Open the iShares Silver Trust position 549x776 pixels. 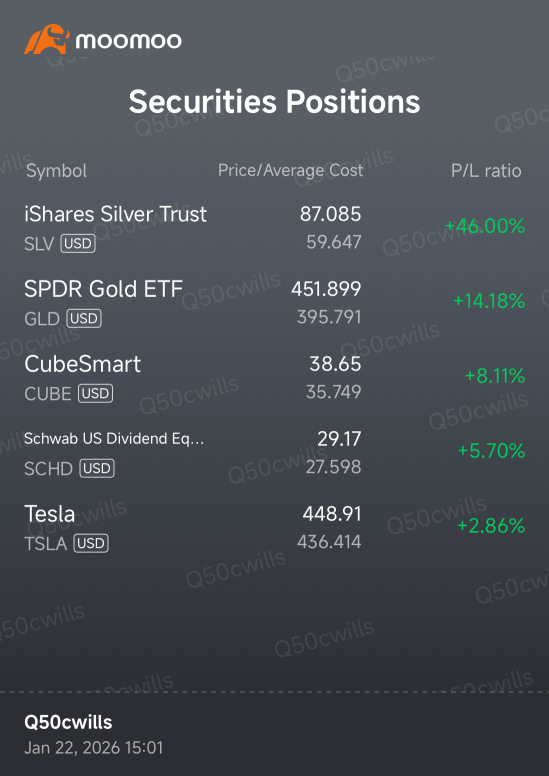[274, 228]
